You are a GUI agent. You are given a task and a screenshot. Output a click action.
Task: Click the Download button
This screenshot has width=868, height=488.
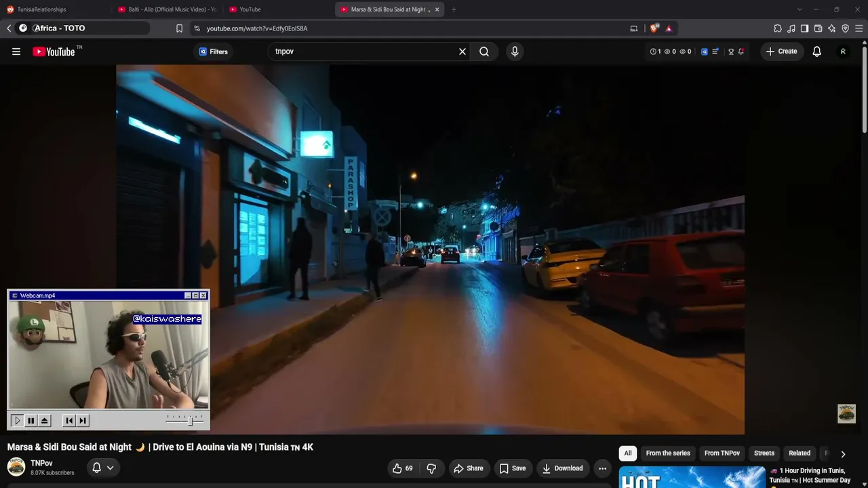click(562, 468)
